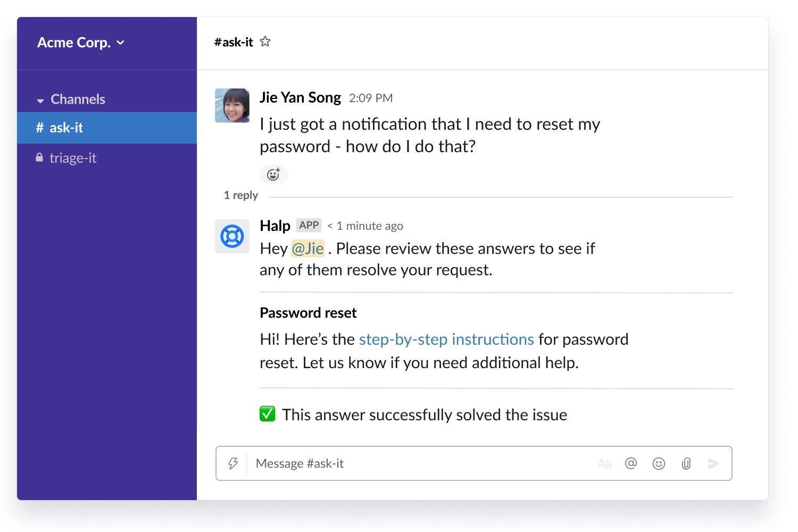Add an emoji reaction to Jie's message
Image resolution: width=798 pixels, height=532 pixels.
coord(273,174)
